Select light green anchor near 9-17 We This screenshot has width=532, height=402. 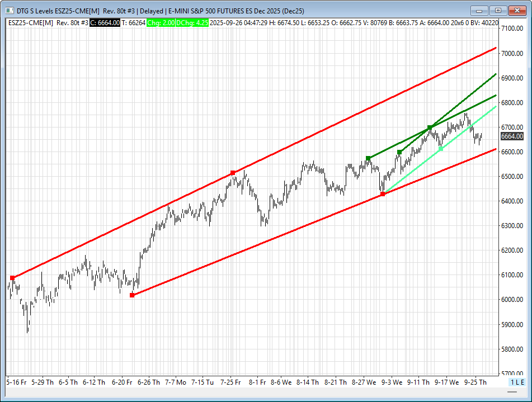pos(441,149)
